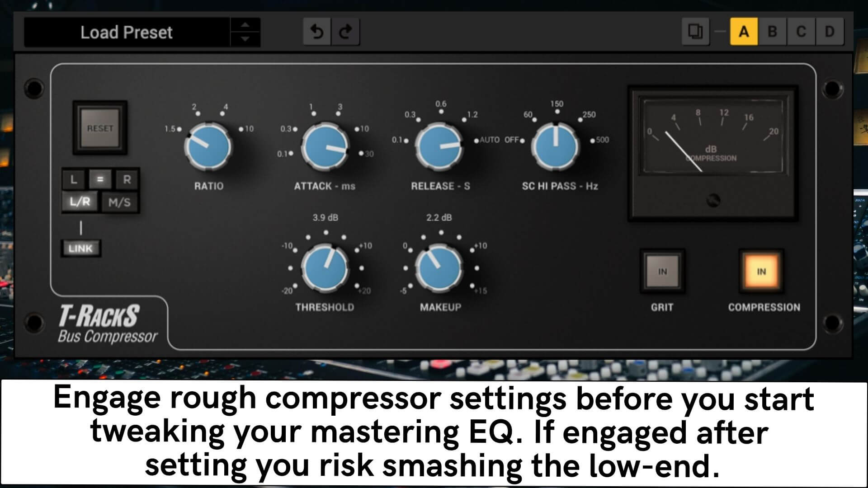Select the left channel L button
Viewport: 868px width, 488px height.
pyautogui.click(x=74, y=179)
